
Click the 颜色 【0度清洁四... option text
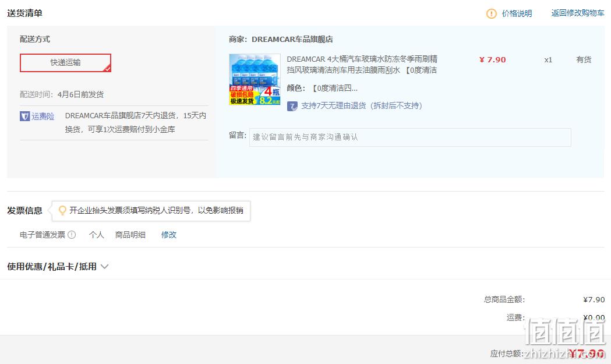click(x=322, y=88)
